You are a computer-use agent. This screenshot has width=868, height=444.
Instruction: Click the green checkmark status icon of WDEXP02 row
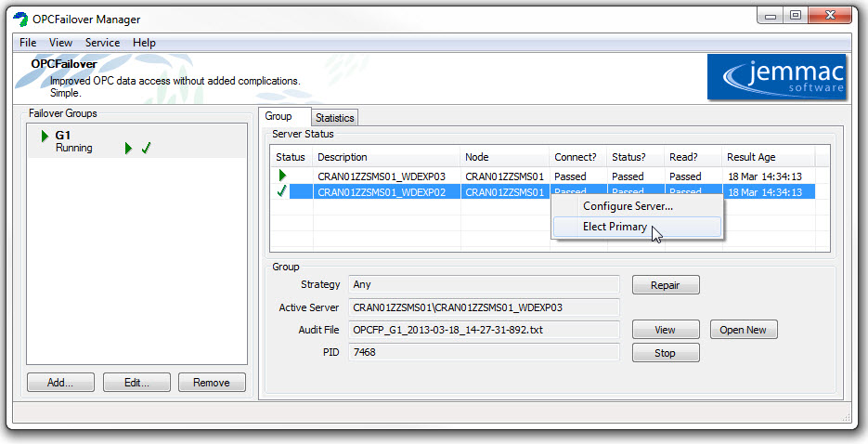coord(282,191)
